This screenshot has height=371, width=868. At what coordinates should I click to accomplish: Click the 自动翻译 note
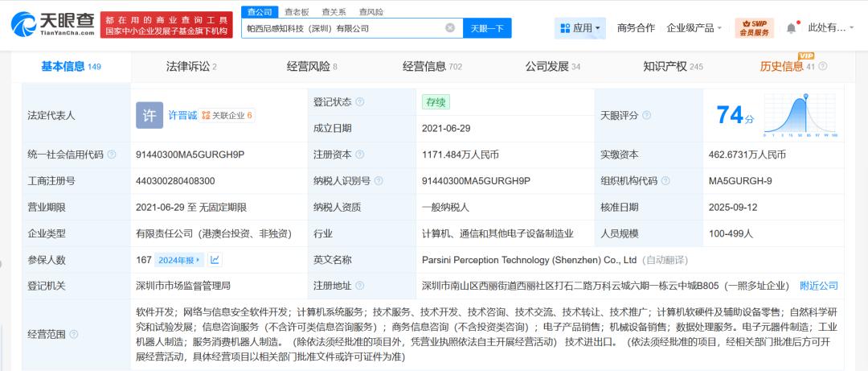coord(665,259)
